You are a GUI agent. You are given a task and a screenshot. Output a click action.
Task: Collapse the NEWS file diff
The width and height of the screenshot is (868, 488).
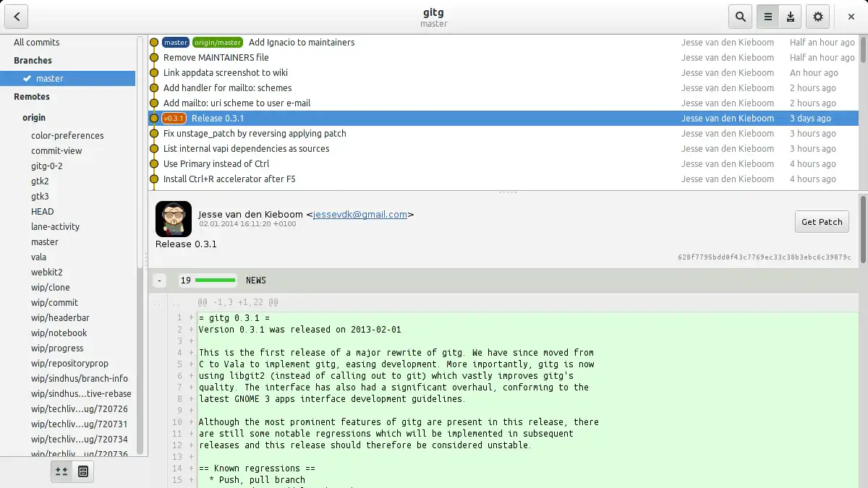(x=160, y=281)
